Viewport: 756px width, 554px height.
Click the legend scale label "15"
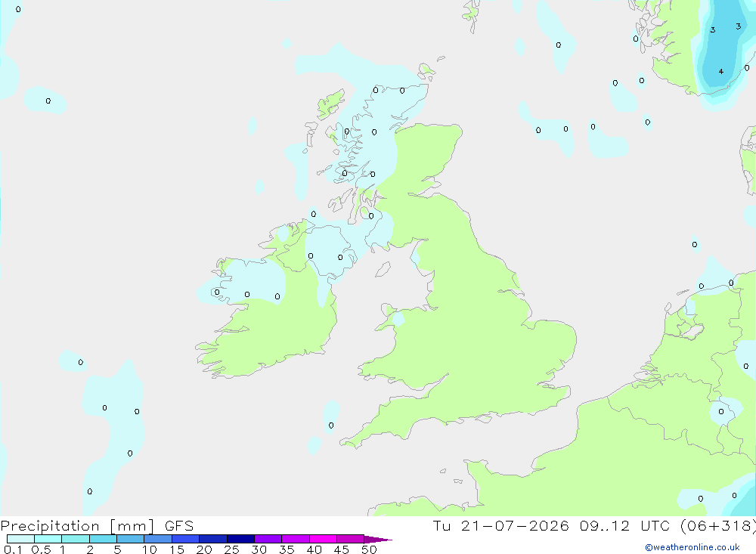[x=177, y=549]
